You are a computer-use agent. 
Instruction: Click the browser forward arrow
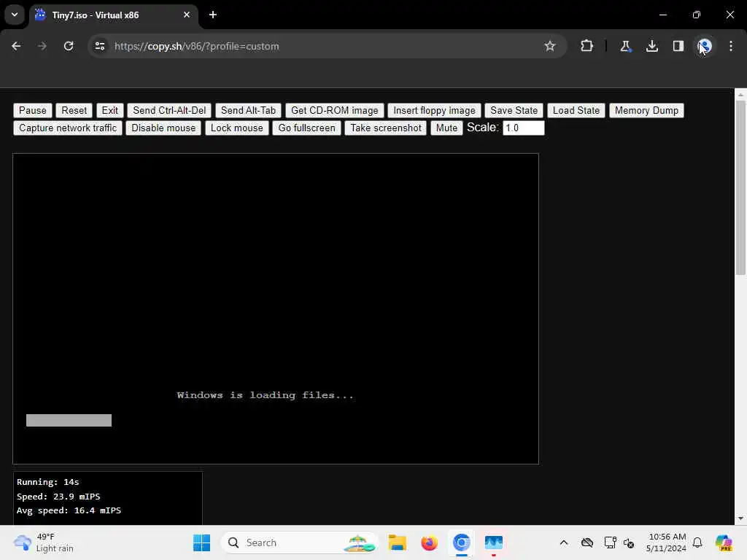42,46
